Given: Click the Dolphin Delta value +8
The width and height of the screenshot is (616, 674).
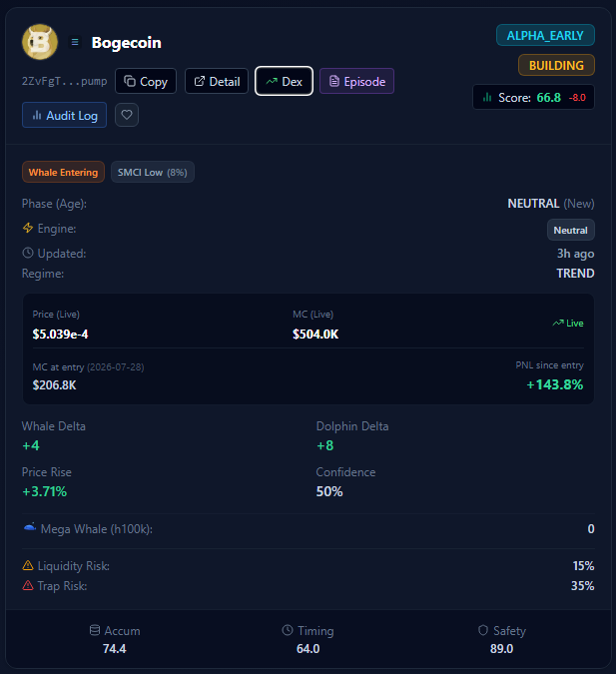Looking at the screenshot, I should [325, 445].
